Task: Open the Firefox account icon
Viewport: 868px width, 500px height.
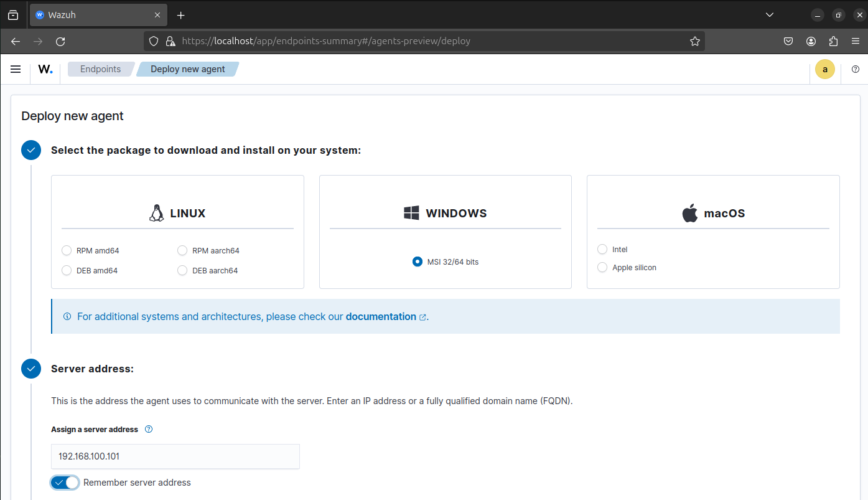Action: point(811,41)
